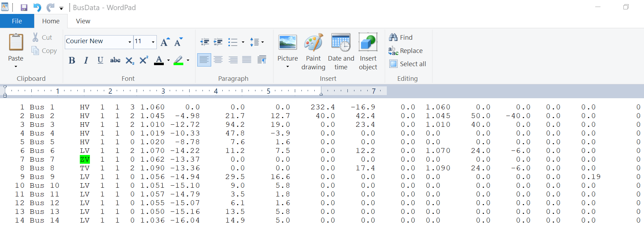Image resolution: width=644 pixels, height=225 pixels.
Task: Open Paint drawing insert tool
Action: tap(313, 52)
